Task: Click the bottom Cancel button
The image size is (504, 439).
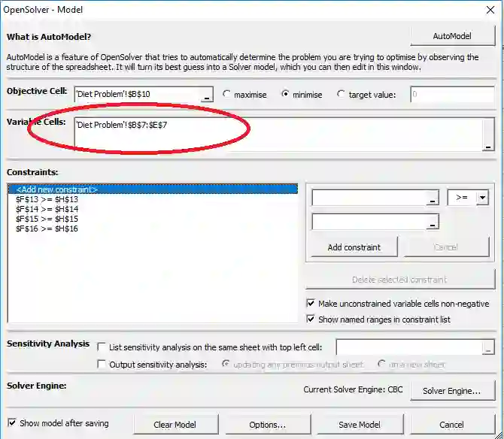Action: 451,425
